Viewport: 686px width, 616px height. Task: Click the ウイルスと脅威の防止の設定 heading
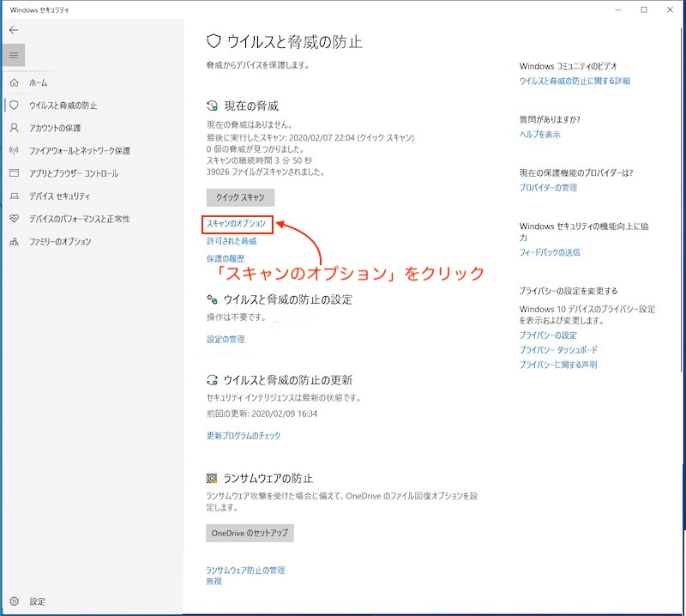(x=288, y=299)
